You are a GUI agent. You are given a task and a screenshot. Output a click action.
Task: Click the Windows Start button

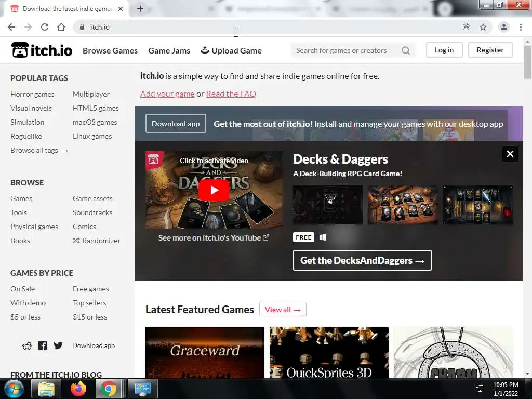[x=14, y=389]
